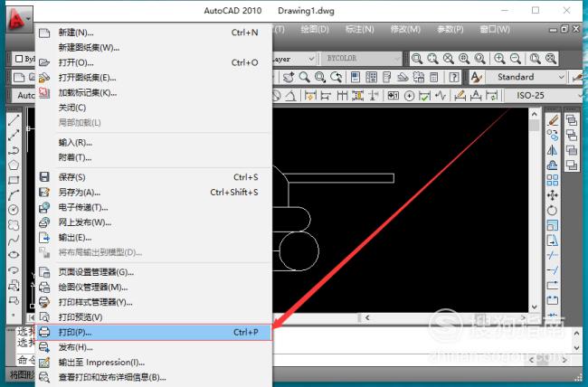
Task: Select 电子传递(T) entry
Action: pyautogui.click(x=154, y=207)
